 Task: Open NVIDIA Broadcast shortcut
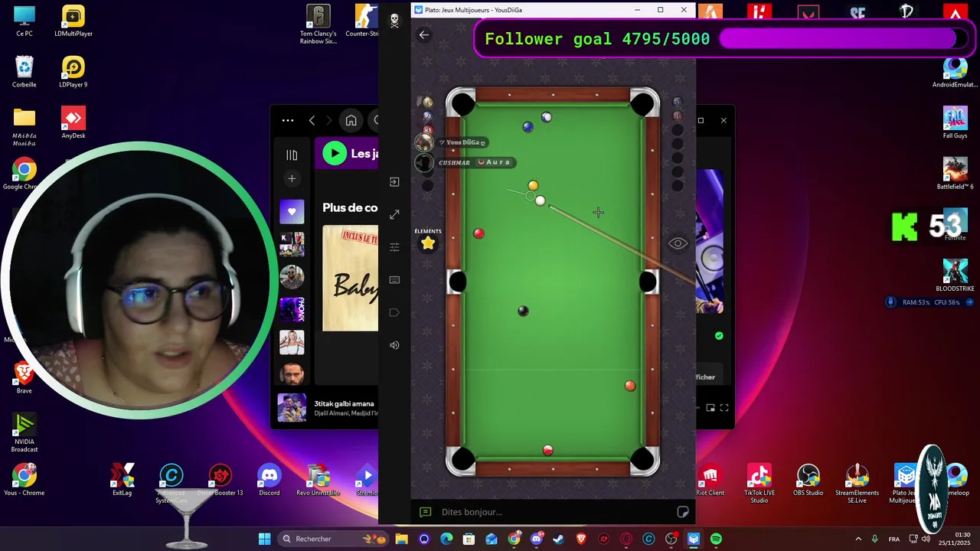[x=24, y=433]
